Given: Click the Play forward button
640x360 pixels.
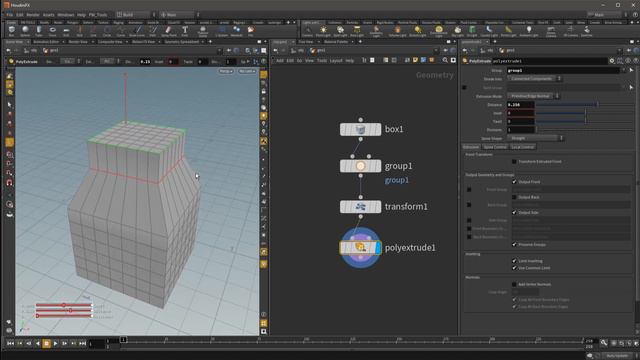Looking at the screenshot, I should pos(56,344).
